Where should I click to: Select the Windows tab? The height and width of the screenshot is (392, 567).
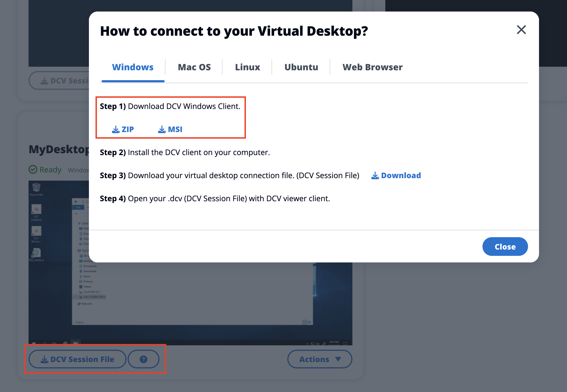pos(133,67)
